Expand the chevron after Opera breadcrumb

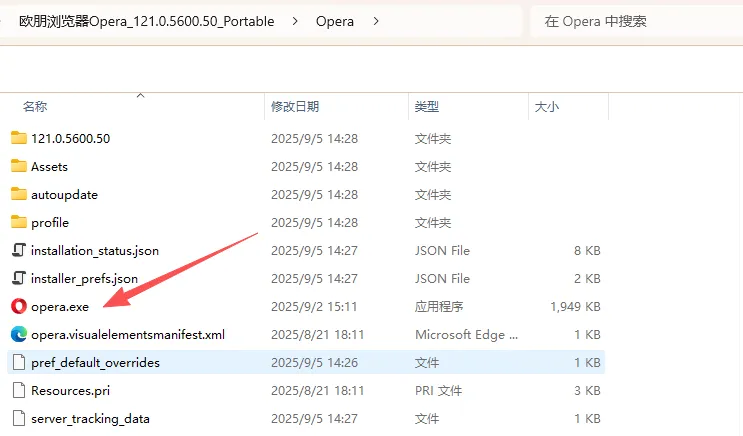pyautogui.click(x=376, y=21)
